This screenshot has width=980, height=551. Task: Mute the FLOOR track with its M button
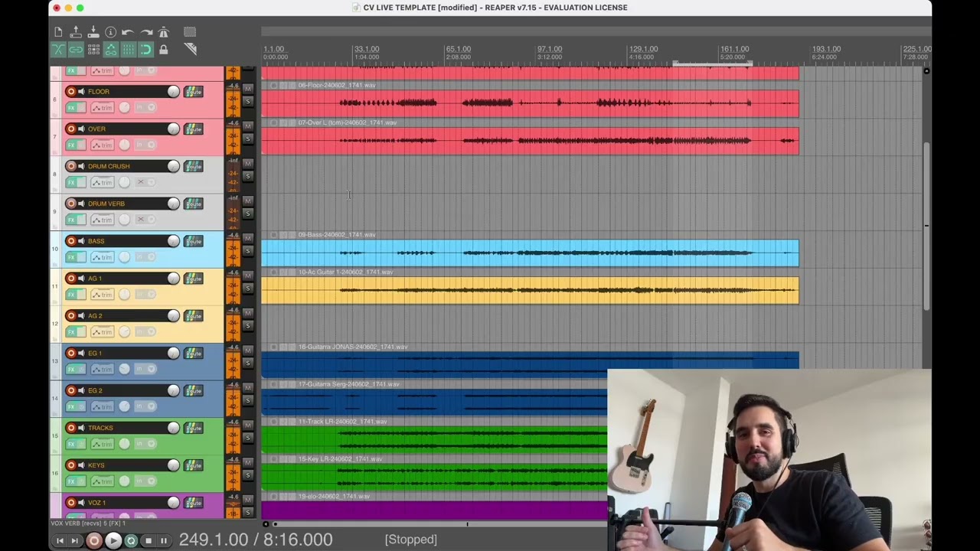click(247, 89)
